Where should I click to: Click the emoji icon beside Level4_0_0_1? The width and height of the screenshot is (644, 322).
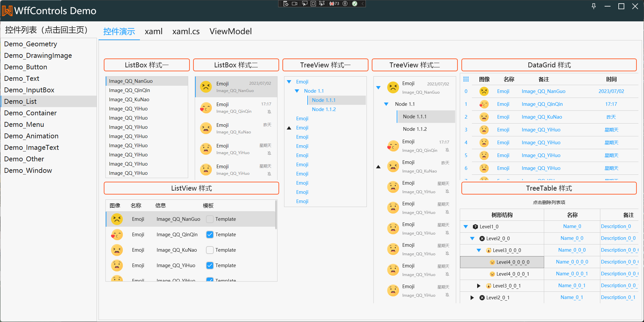click(492, 274)
